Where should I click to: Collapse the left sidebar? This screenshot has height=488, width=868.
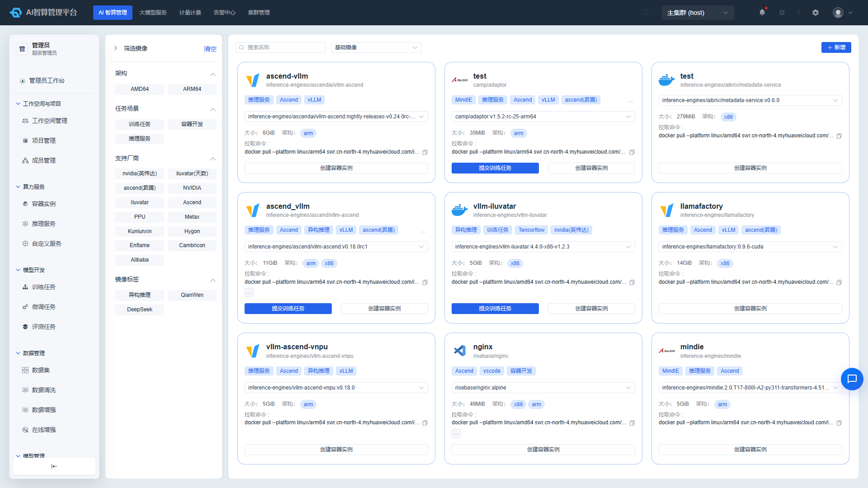point(54,466)
